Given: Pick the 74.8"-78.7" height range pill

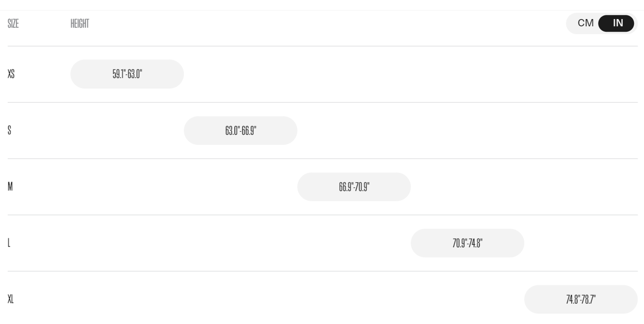Looking at the screenshot, I should click(x=581, y=300).
